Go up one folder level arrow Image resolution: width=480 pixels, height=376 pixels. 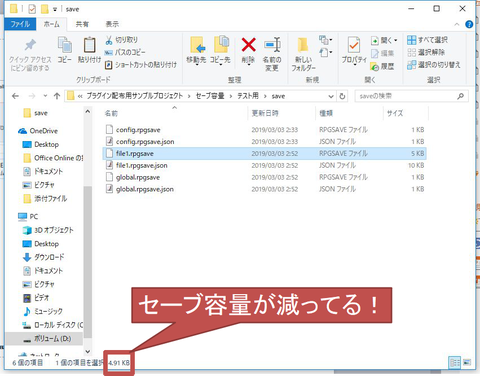click(57, 96)
